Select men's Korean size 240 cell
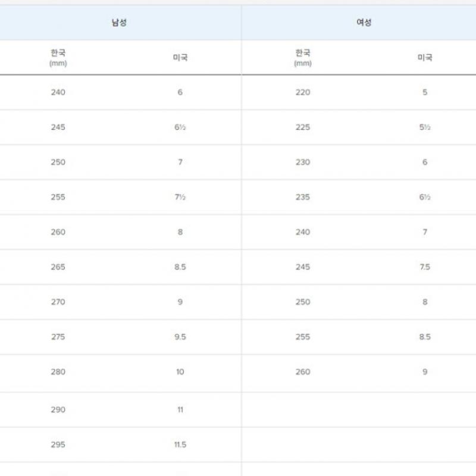Viewport: 476px width, 476px height. (x=58, y=92)
